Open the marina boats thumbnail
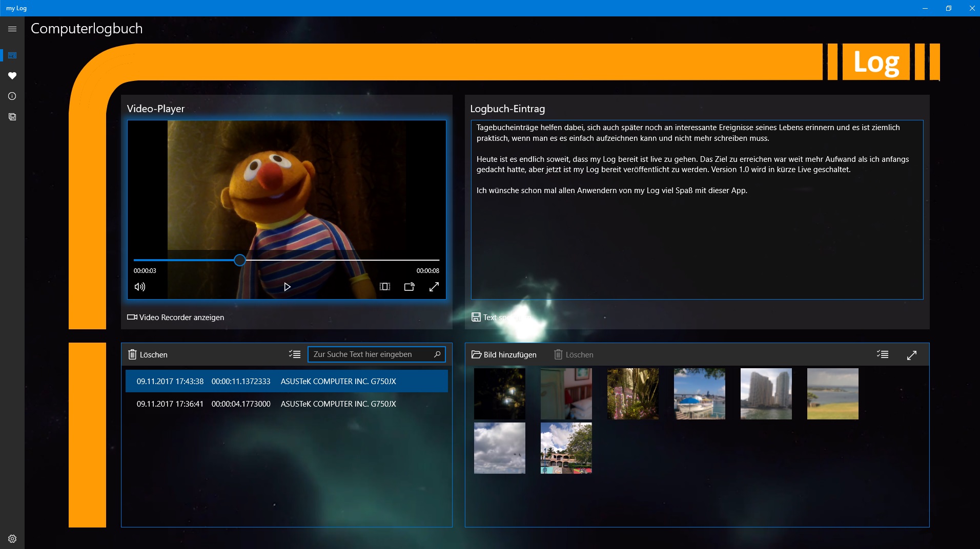The width and height of the screenshot is (980, 549). pyautogui.click(x=700, y=394)
